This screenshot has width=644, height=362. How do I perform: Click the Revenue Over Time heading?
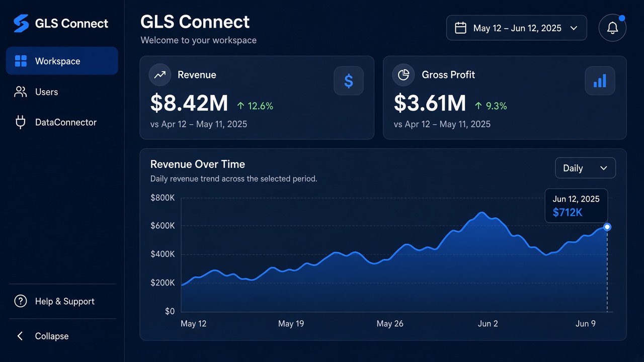pos(198,164)
